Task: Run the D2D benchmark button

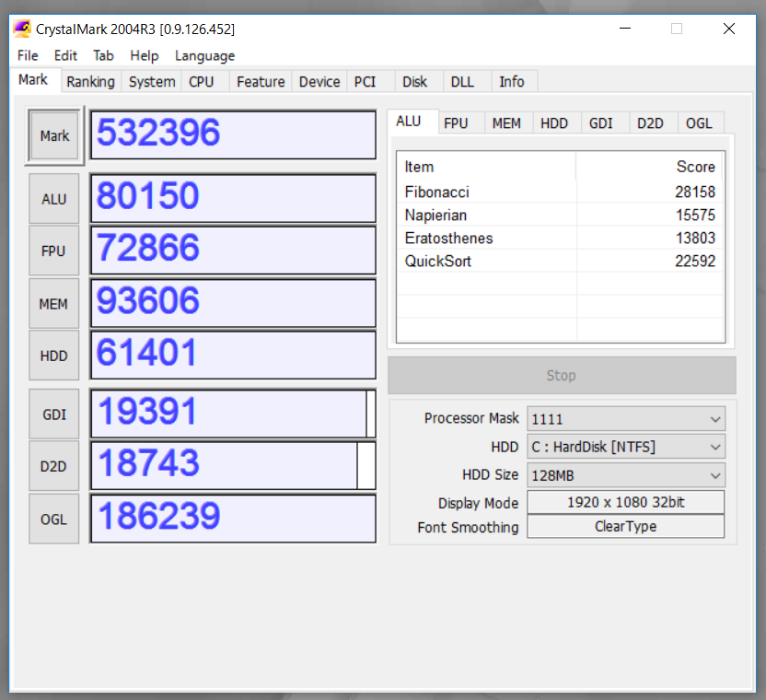Action: coord(53,466)
